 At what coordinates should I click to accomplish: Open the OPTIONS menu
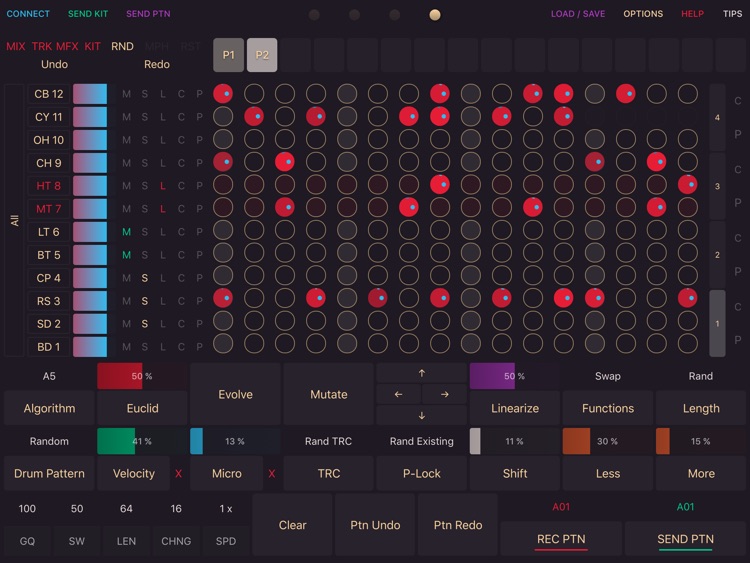(643, 14)
